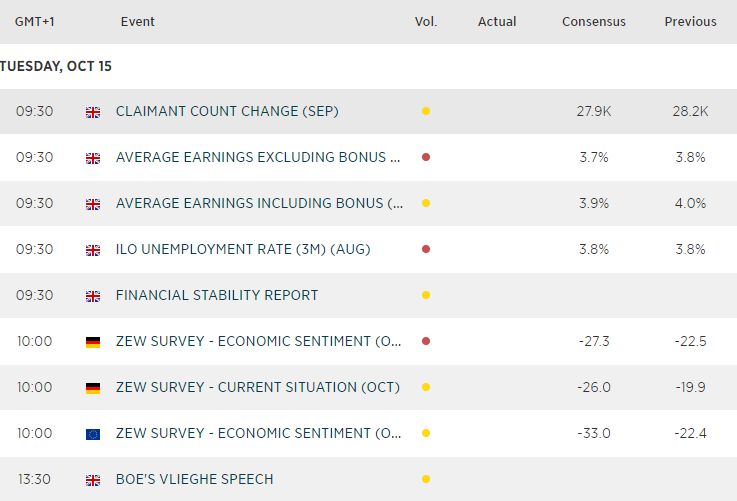Screen dimensions: 737x501
Task: Click red volatility dot for Average Earnings Excluding Bonus
Action: [426, 157]
